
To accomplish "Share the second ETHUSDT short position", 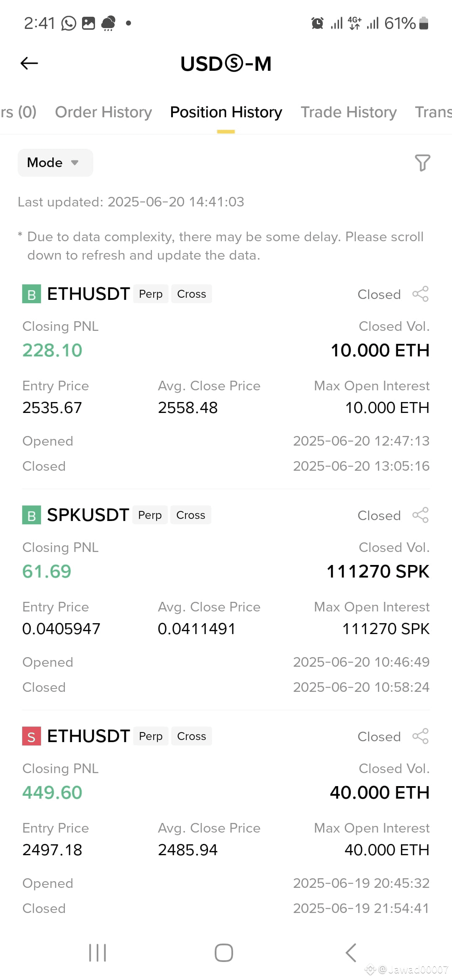I will 420,736.
